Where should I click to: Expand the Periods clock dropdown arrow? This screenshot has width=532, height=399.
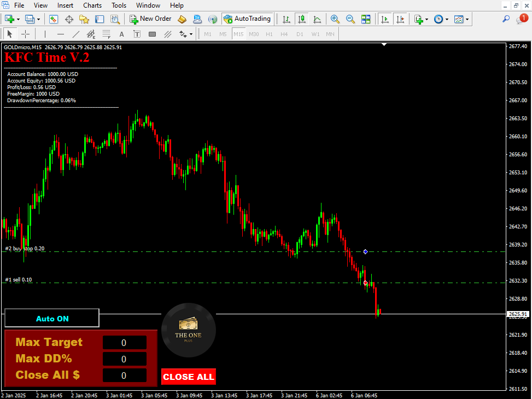447,19
